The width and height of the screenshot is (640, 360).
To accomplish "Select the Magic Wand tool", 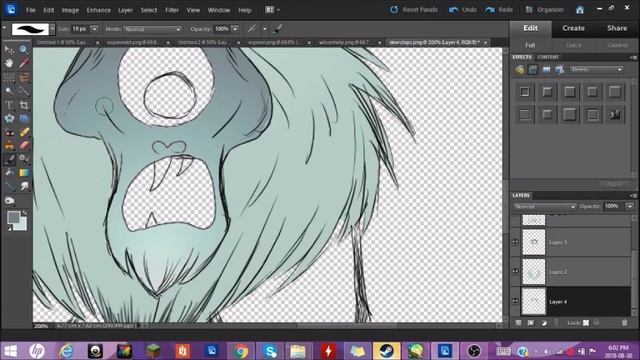I will point(9,91).
